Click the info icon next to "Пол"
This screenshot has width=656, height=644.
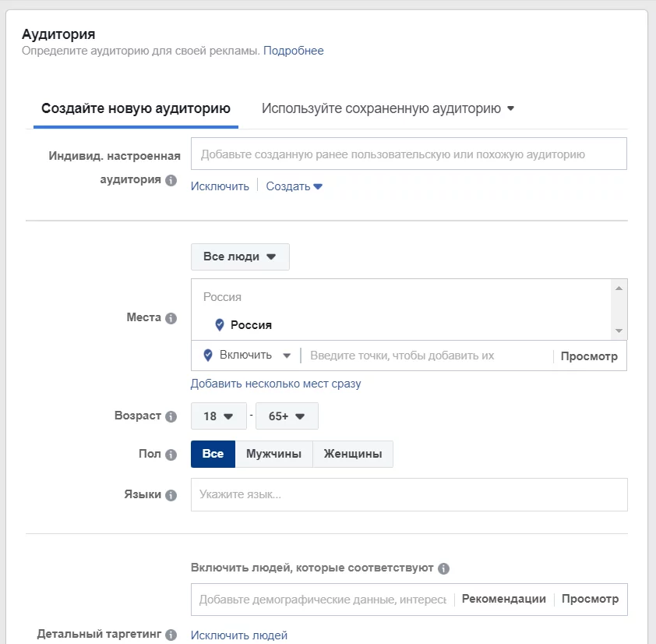(173, 454)
